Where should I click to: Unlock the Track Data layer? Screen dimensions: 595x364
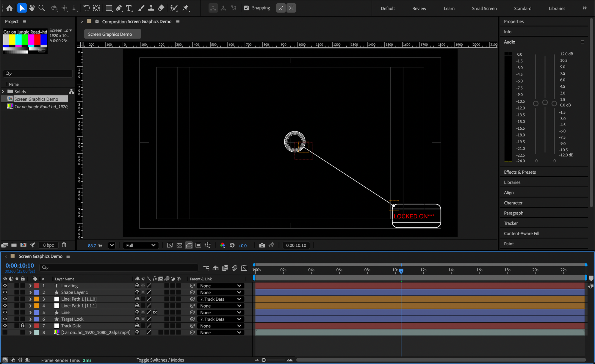pyautogui.click(x=23, y=326)
